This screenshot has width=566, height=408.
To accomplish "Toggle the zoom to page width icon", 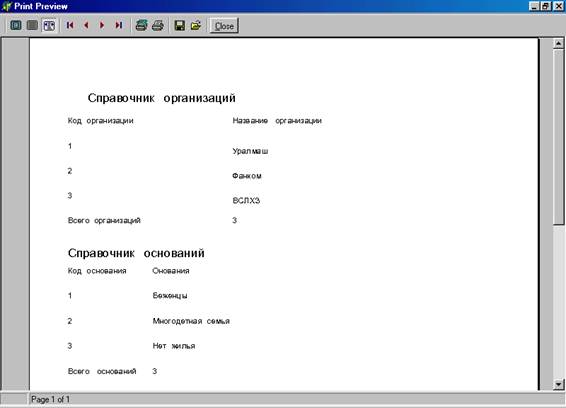I will 49,25.
